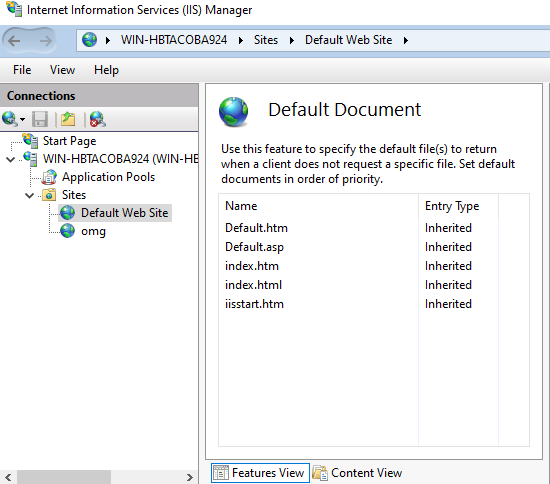Select Application Pools in the tree

108,177
